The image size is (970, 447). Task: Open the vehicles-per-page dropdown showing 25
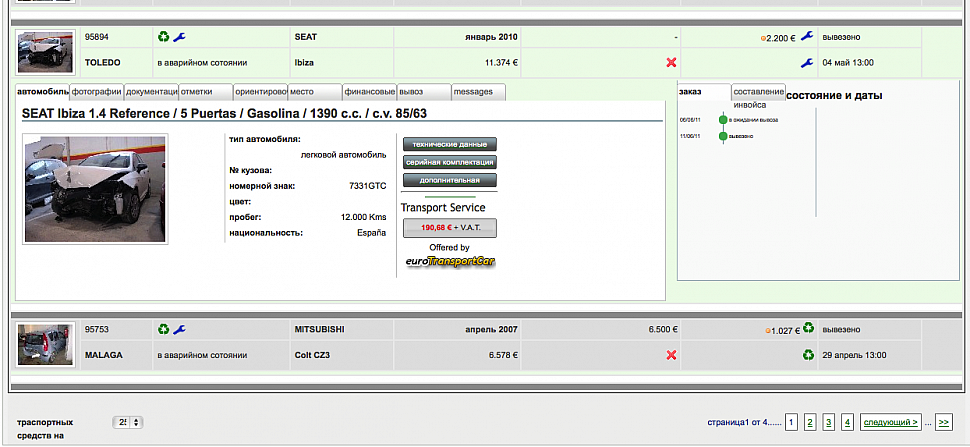click(x=128, y=422)
